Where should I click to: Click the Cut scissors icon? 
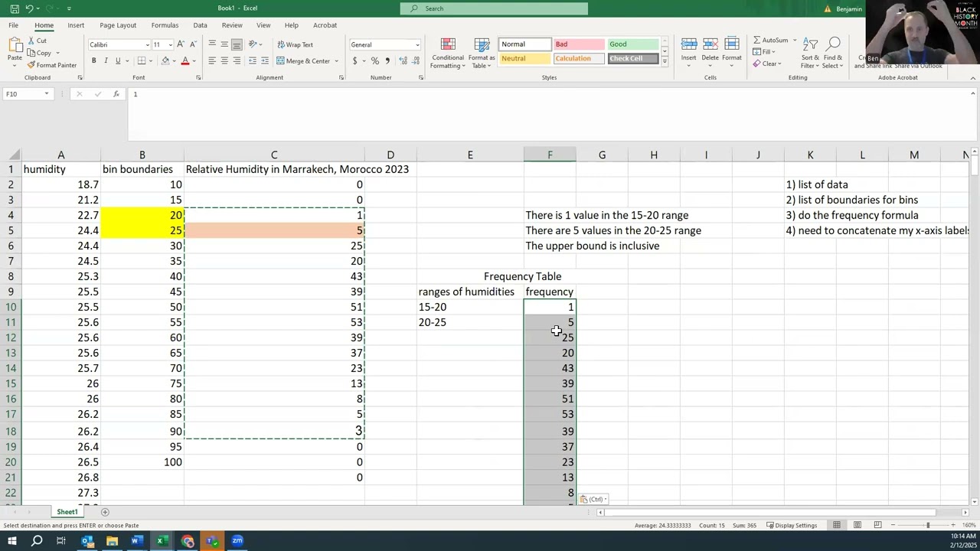pyautogui.click(x=31, y=41)
